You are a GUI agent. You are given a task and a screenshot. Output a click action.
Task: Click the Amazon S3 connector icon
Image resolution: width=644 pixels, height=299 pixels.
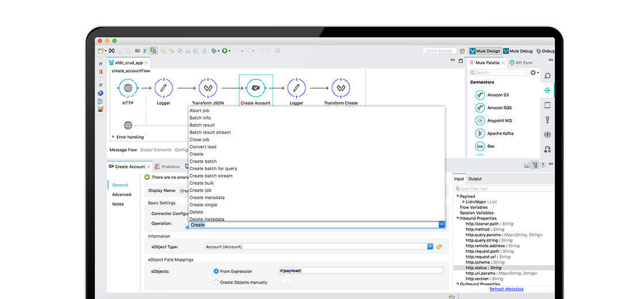(480, 95)
